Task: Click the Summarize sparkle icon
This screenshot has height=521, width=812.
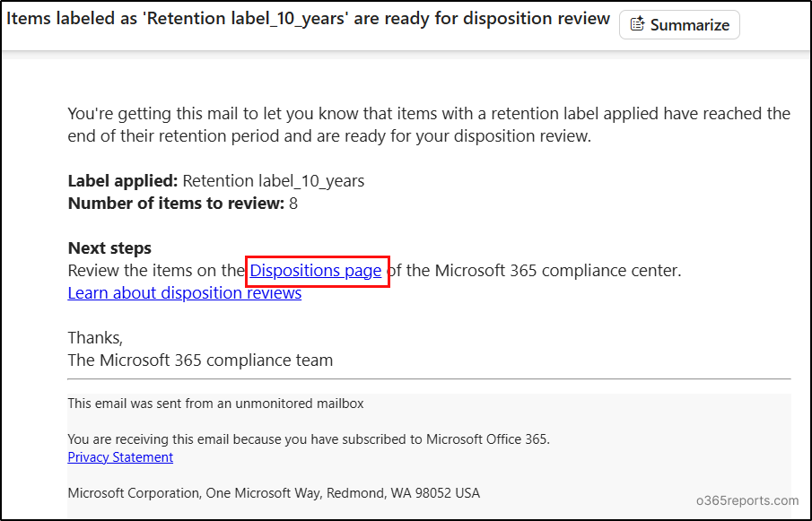Action: pos(637,25)
